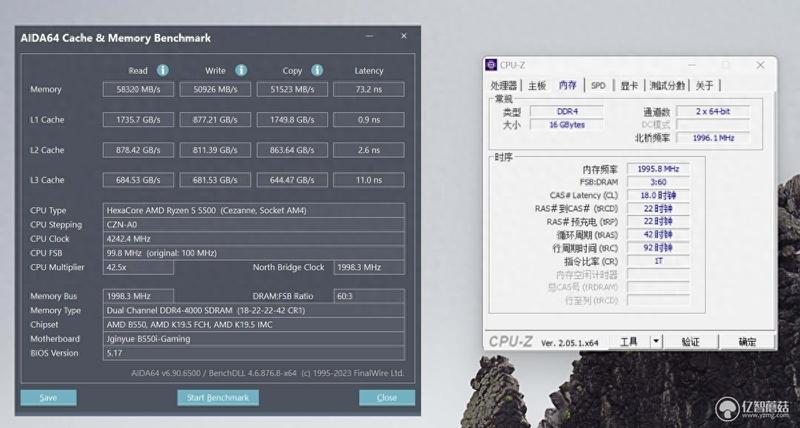This screenshot has height=428, width=800.
Task: Open the 关于 tab in CPU-Z
Action: [x=705, y=85]
